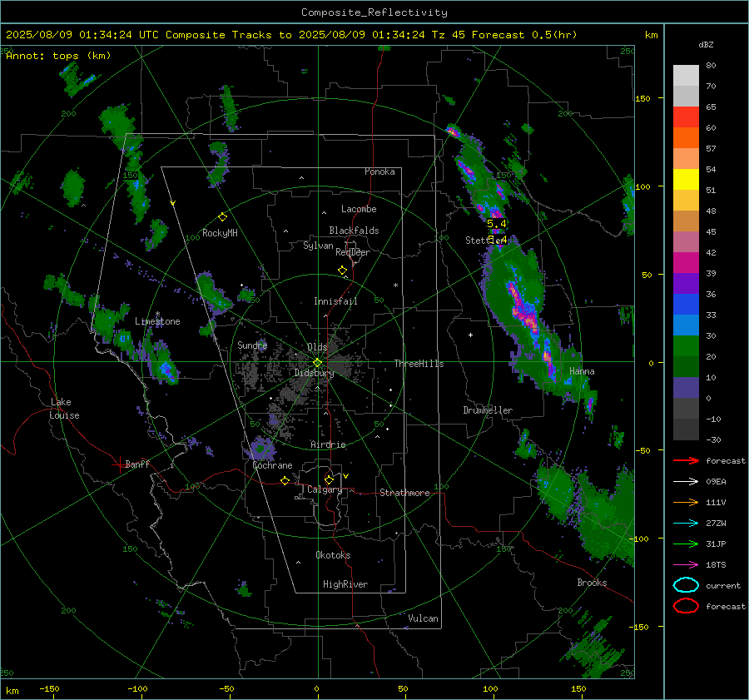The width and height of the screenshot is (749, 700).
Task: Click the Okotoks label
Action: [333, 555]
